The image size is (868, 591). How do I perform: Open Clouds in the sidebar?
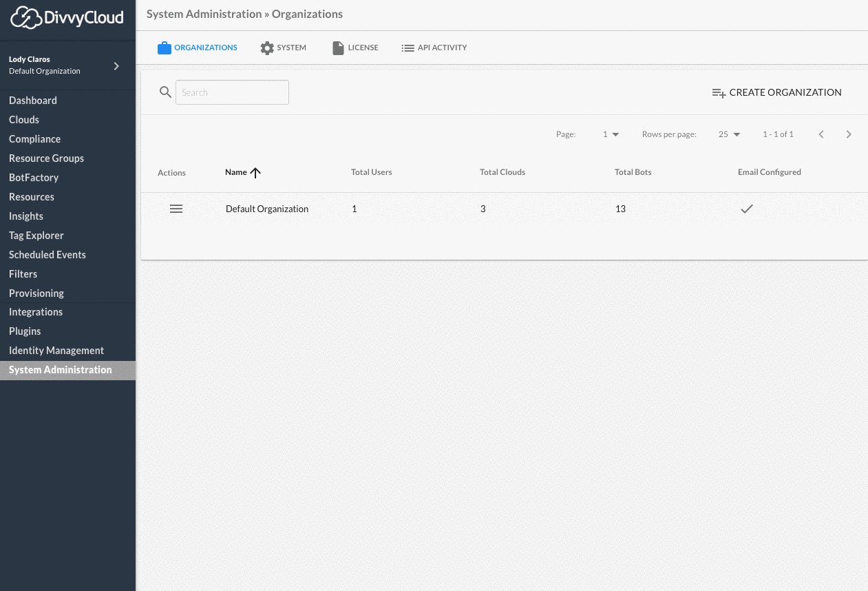(x=24, y=120)
